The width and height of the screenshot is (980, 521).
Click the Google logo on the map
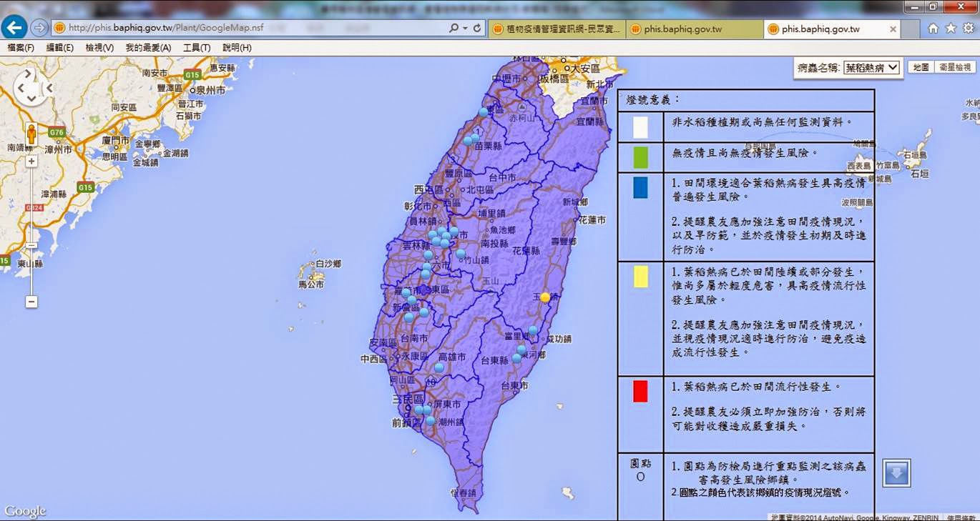click(25, 511)
